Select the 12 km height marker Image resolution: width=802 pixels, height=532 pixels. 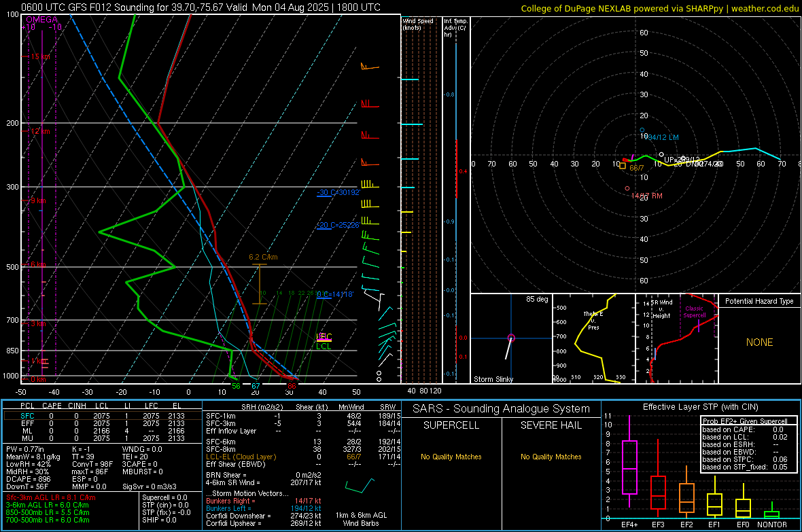tap(40, 131)
